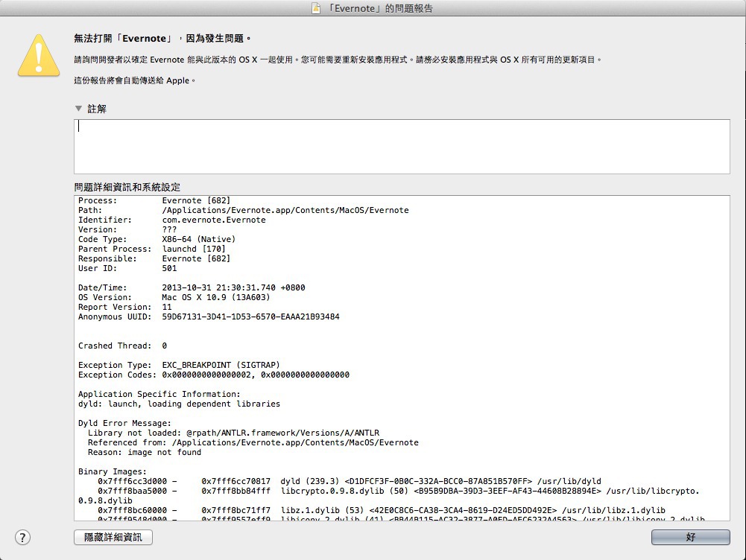
Task: Click the 問題詳細資訊和系統設定 label
Action: (x=127, y=187)
